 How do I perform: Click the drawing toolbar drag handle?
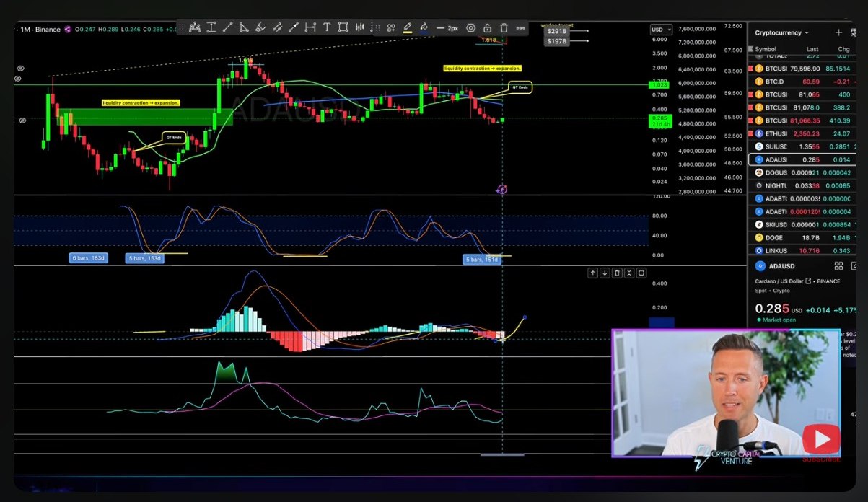(182, 27)
